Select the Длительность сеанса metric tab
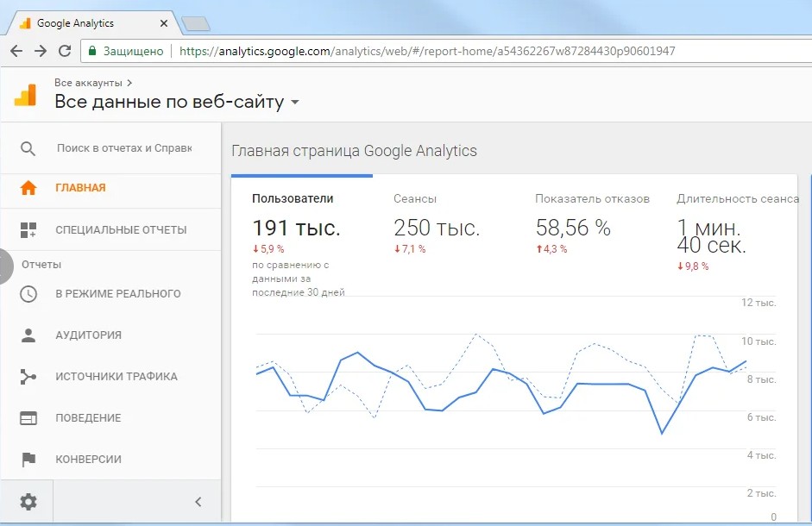This screenshot has height=526, width=812. [738, 199]
